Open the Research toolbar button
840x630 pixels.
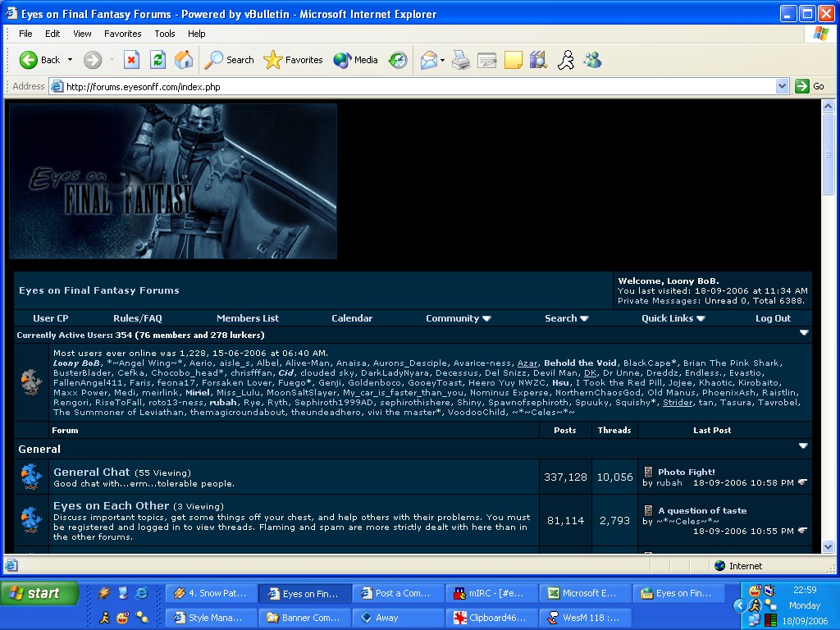tap(538, 60)
